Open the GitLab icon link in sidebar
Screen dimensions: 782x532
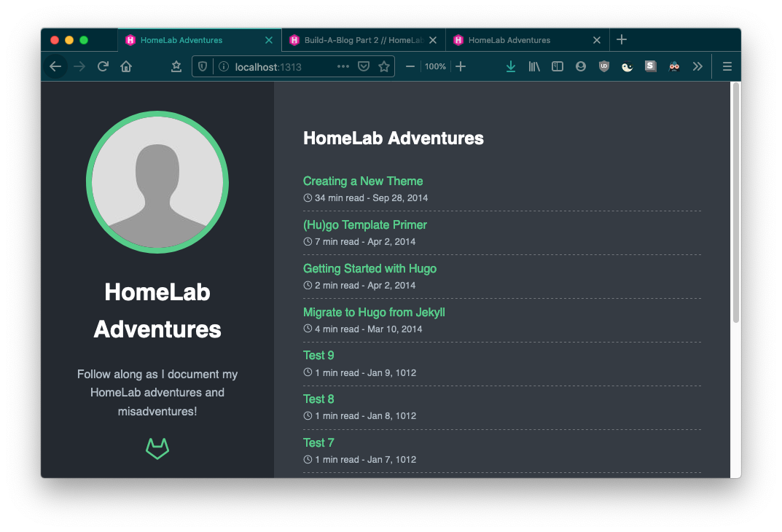point(157,448)
